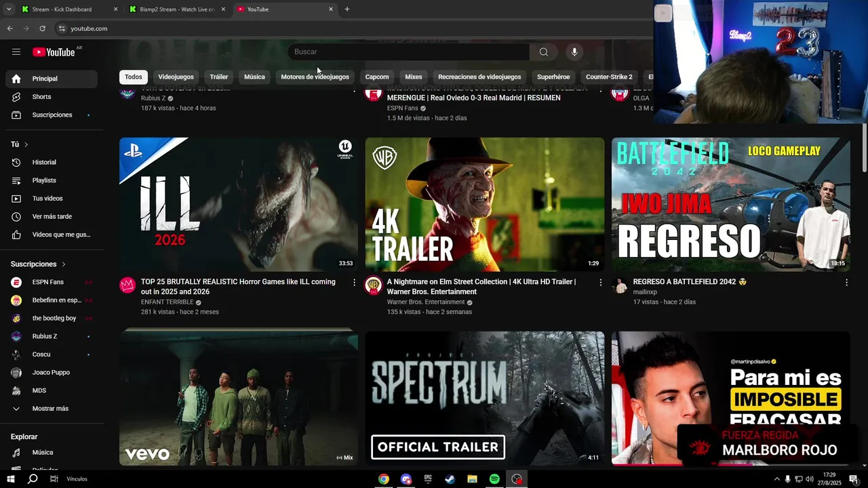
Task: Open Rubius Z subscription channel
Action: pos(52,336)
